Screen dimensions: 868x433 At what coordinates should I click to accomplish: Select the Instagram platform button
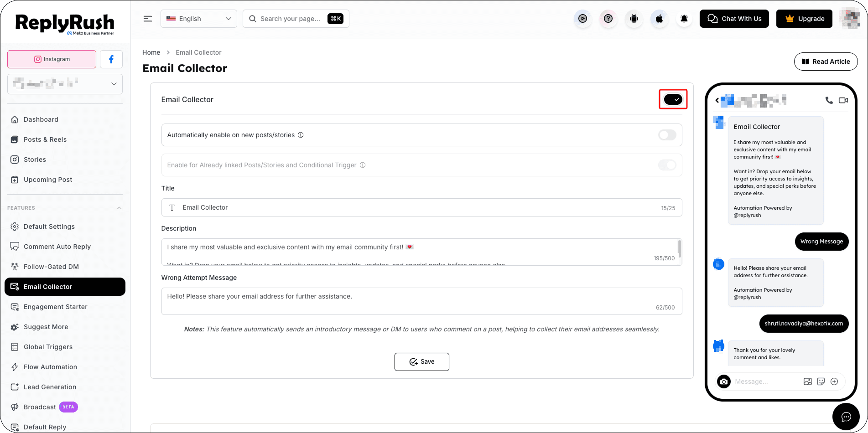52,59
